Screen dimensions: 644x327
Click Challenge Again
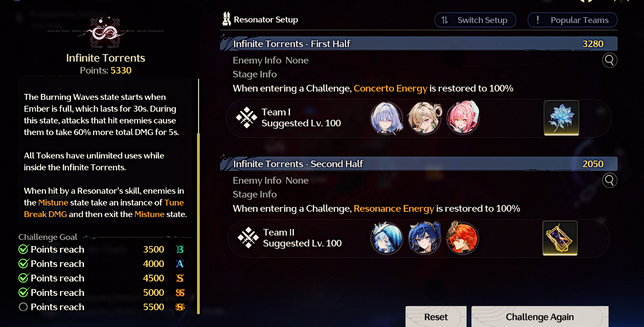[x=540, y=317]
